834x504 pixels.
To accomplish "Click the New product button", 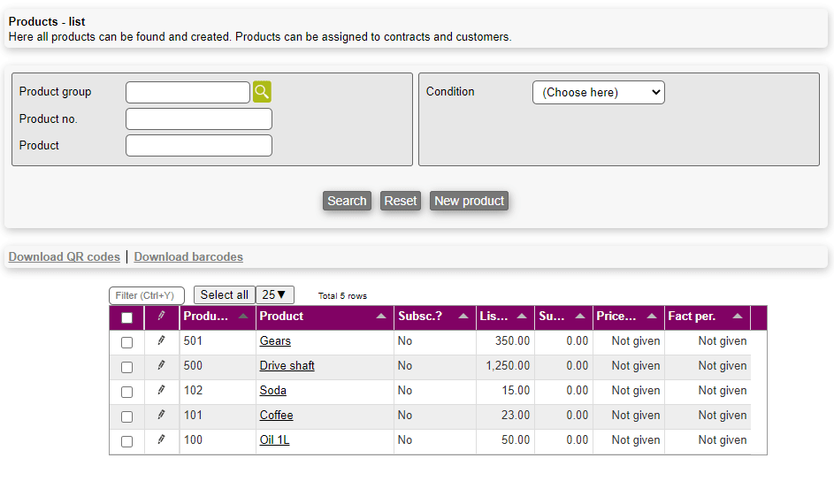I will pyautogui.click(x=469, y=201).
